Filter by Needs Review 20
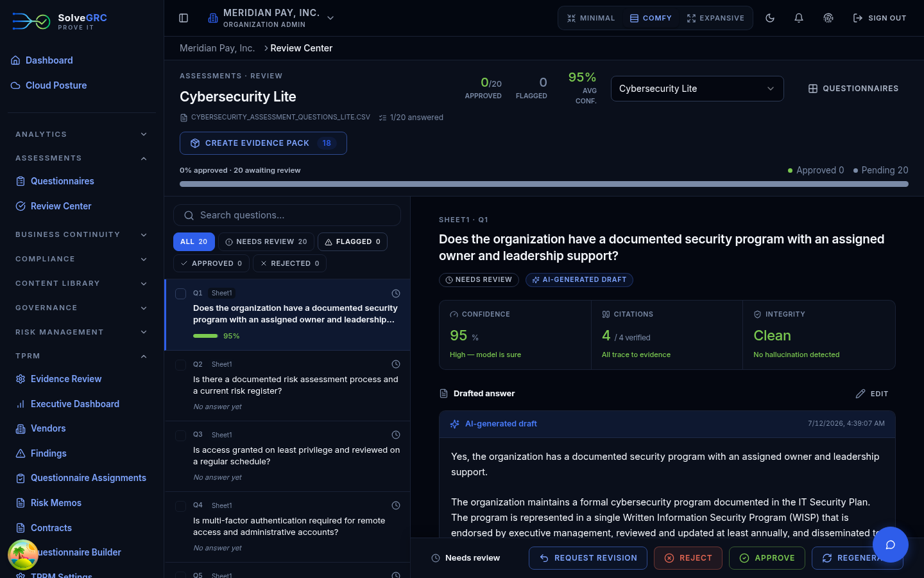 266,241
